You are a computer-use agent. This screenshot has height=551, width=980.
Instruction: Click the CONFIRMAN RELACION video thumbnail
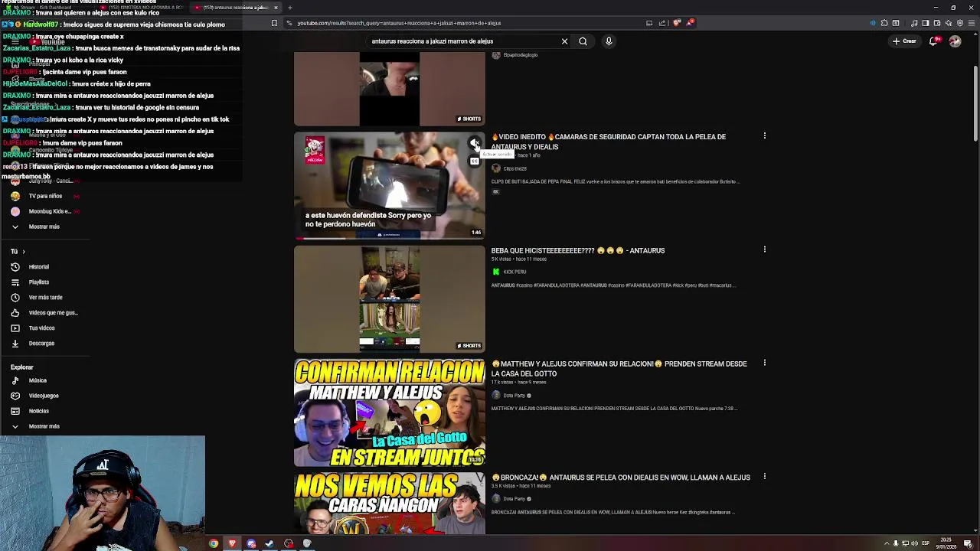(390, 413)
